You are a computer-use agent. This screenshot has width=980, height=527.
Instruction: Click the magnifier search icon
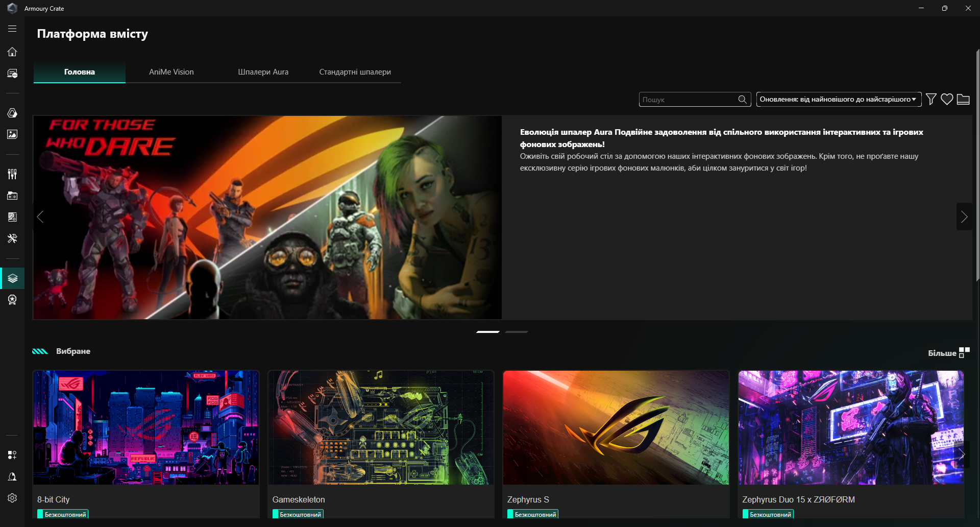(743, 100)
